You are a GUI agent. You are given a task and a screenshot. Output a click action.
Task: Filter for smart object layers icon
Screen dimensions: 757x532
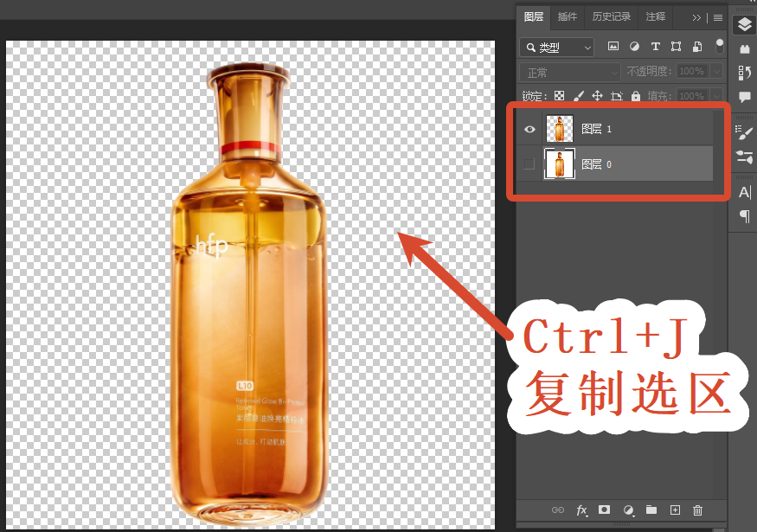697,47
